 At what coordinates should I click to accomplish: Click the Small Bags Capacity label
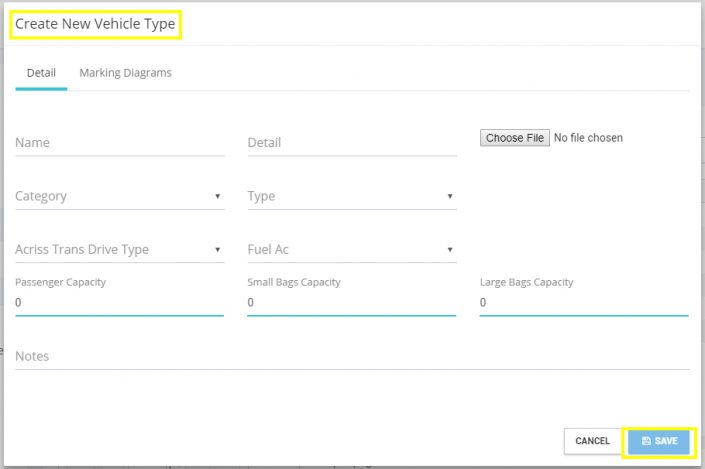(294, 282)
